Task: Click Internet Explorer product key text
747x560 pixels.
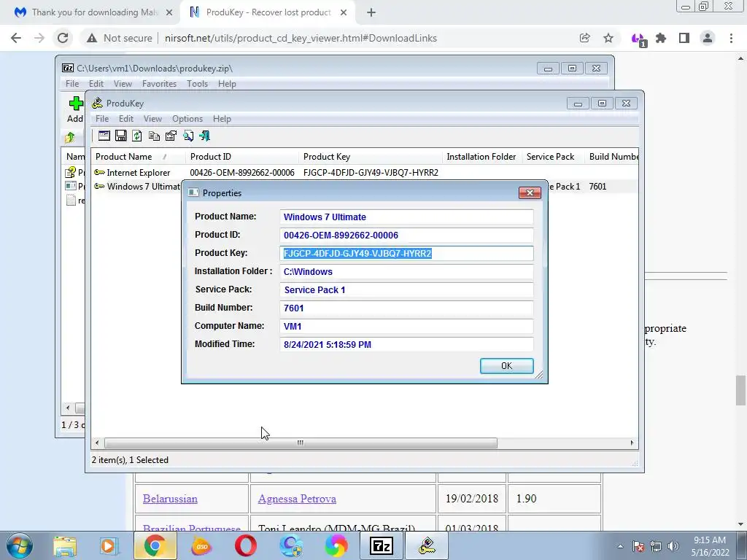Action: click(371, 172)
